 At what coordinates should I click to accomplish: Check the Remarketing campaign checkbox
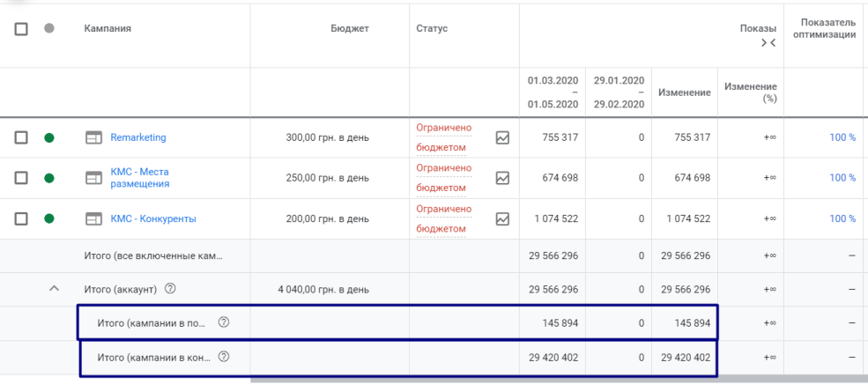22,137
